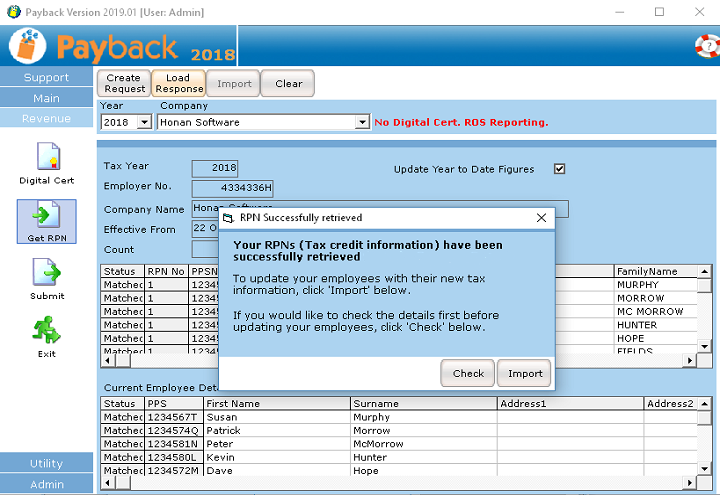Screen dimensions: 720x495
Task: Switch to the Main section
Action: tap(47, 98)
